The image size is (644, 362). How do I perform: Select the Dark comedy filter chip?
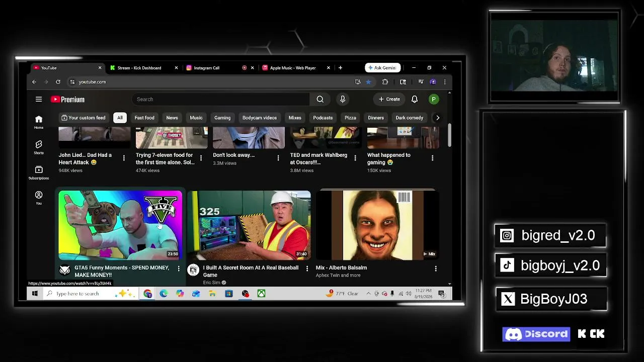(410, 118)
